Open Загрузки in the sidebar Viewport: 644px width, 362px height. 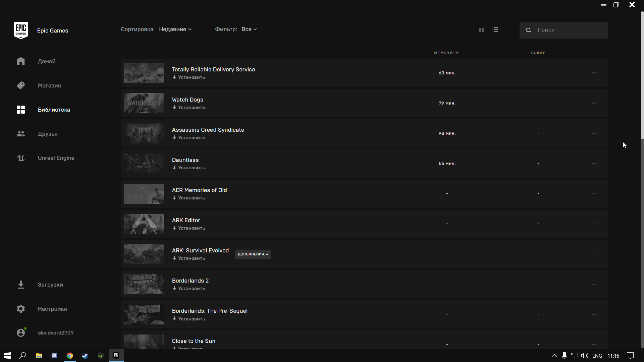coord(50,285)
